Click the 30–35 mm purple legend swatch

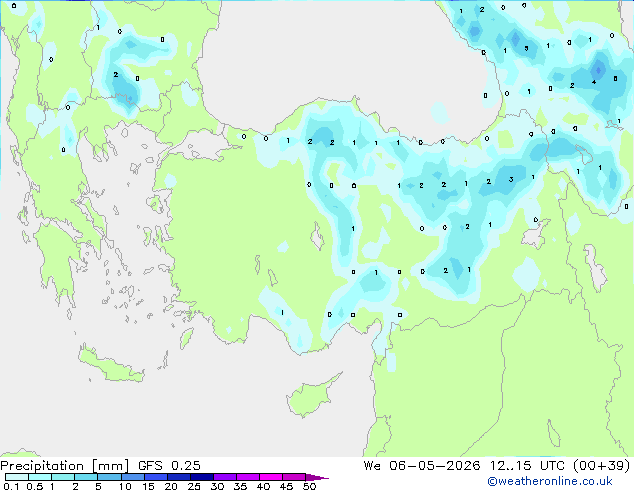224,477
